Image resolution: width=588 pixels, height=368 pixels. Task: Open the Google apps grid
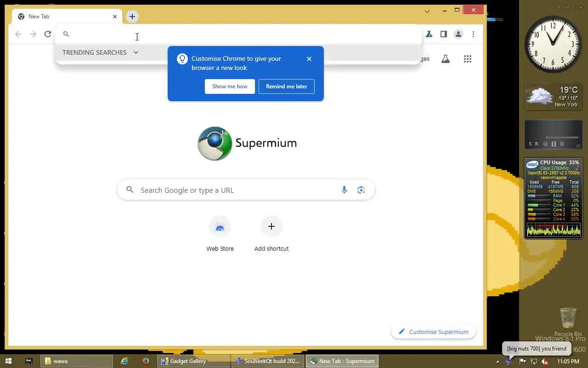(x=468, y=59)
